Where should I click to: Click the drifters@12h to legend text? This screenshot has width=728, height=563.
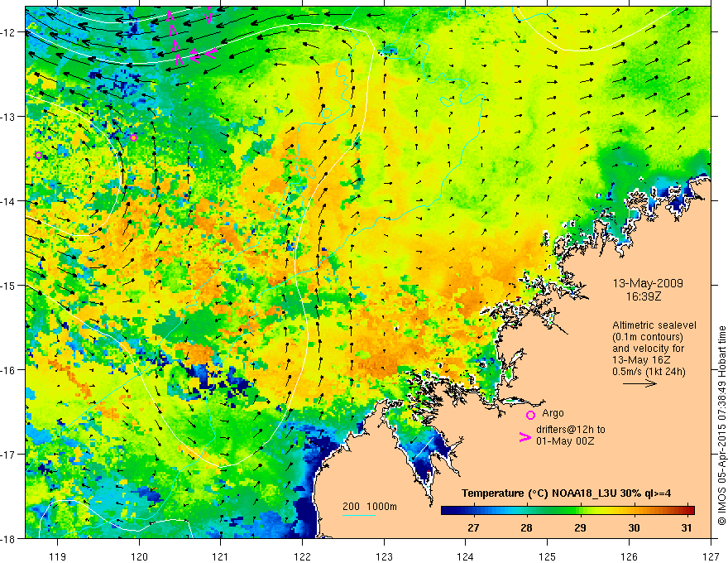coord(571,429)
